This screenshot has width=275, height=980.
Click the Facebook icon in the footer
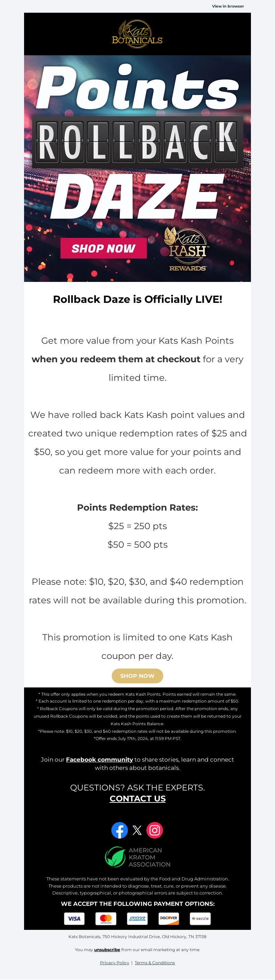pos(120,830)
